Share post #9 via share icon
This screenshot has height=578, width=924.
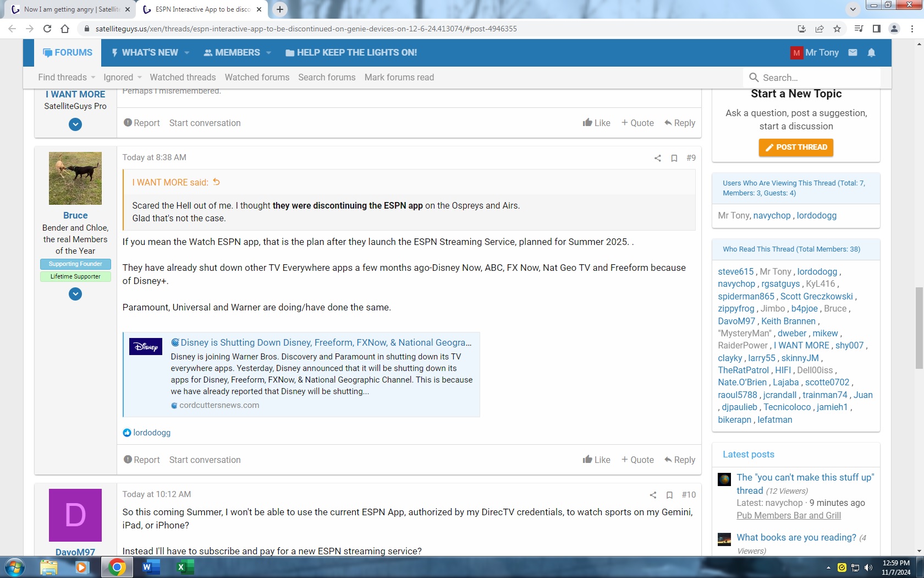point(657,158)
